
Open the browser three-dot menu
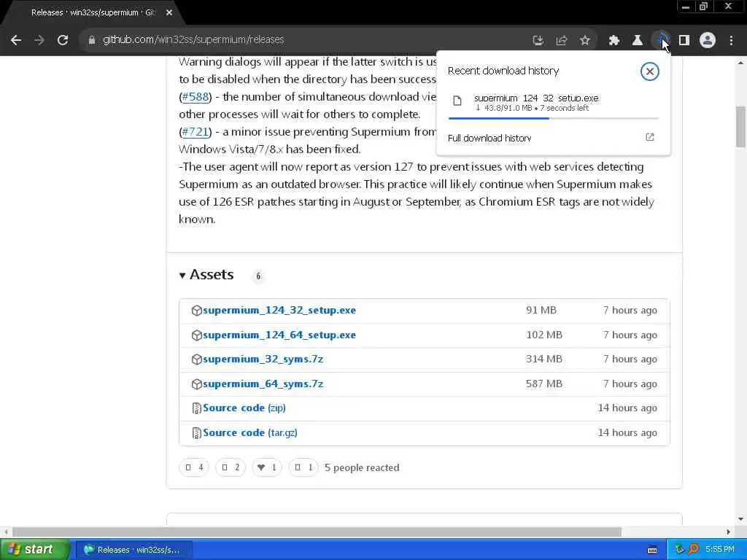[731, 41]
